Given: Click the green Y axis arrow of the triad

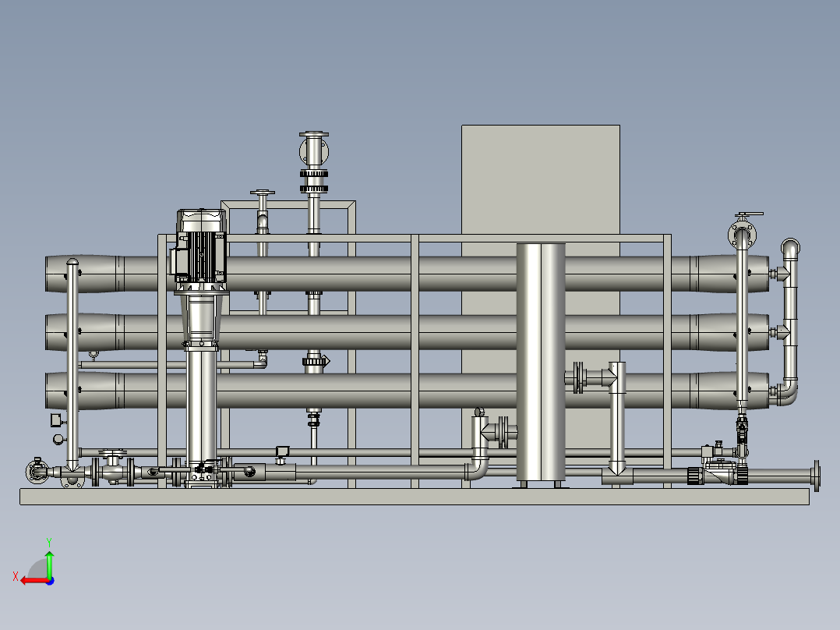Looking at the screenshot, I should pos(49,564).
